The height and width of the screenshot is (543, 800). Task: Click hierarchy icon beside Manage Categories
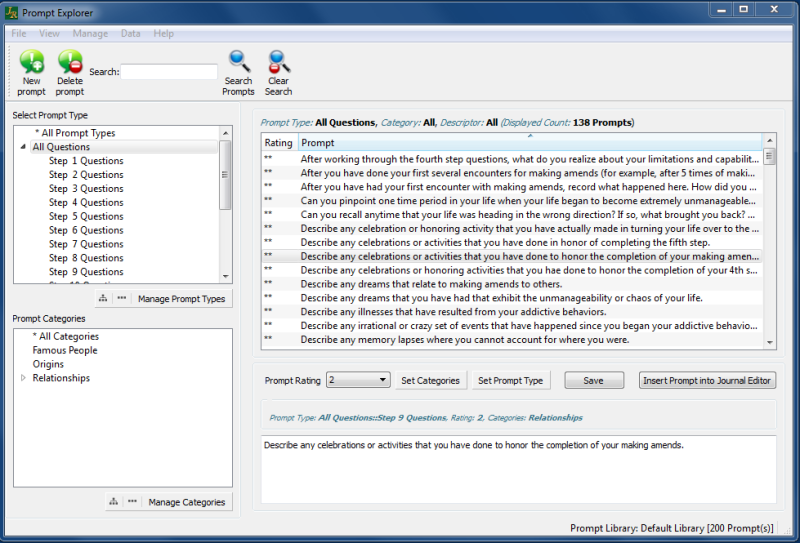click(114, 501)
